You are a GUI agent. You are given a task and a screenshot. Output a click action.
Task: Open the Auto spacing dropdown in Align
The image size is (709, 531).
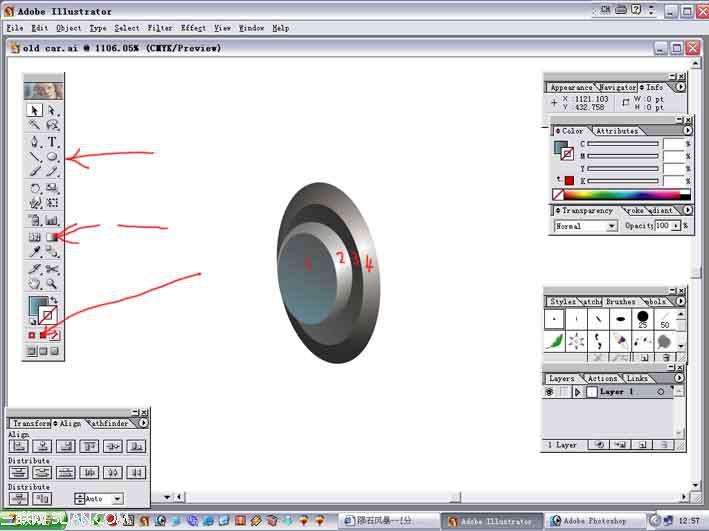click(x=117, y=499)
